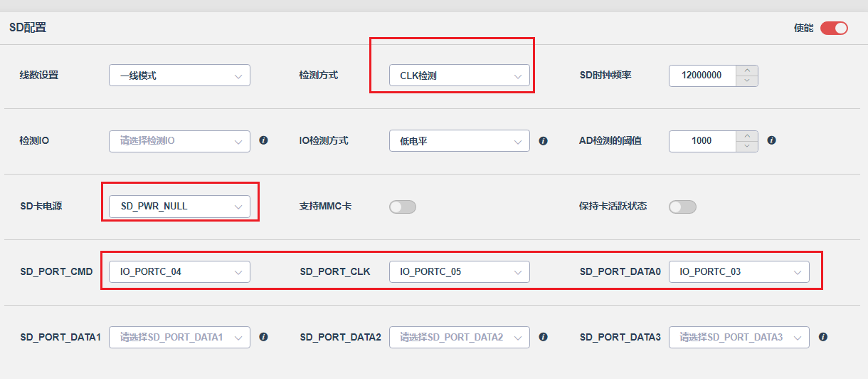Toggle the 保持卡活跃状态 switch

pos(682,207)
